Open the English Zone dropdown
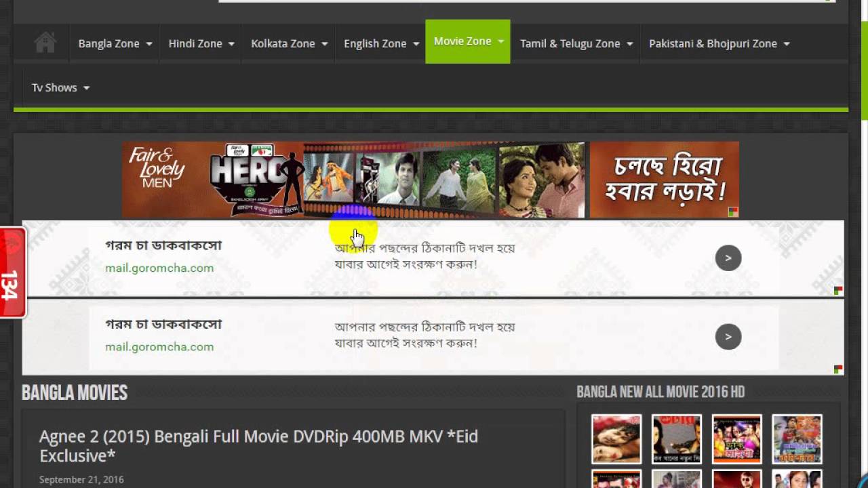This screenshot has width=868, height=488. pos(381,43)
